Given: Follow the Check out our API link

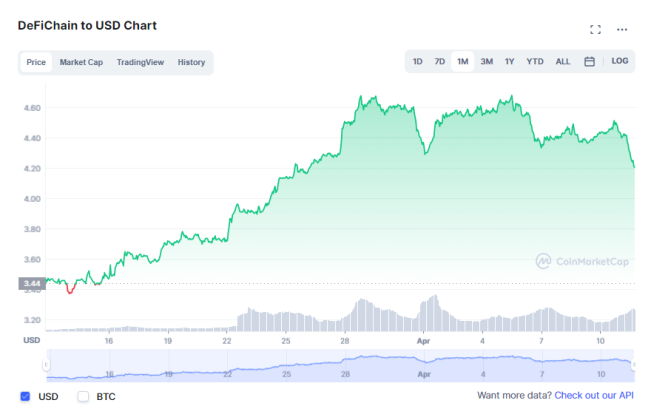Looking at the screenshot, I should tap(594, 395).
